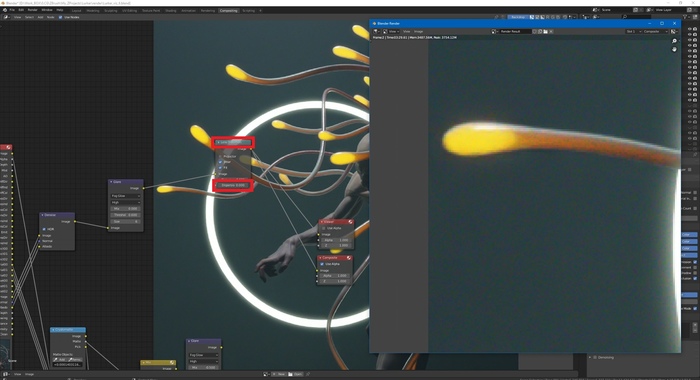Click the open image folder icon in Render window

click(545, 31)
